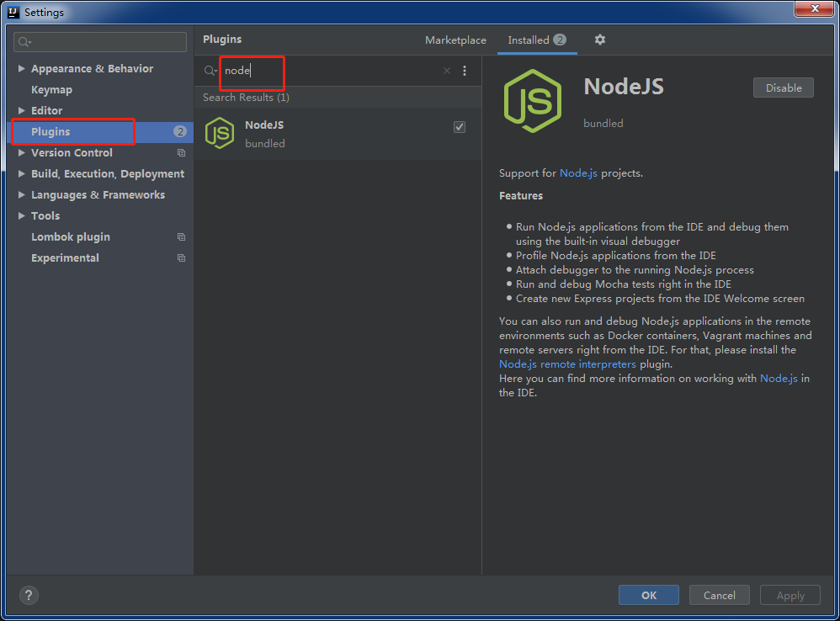This screenshot has width=840, height=621.
Task: Clear the plugin search with the X icon
Action: pos(447,71)
